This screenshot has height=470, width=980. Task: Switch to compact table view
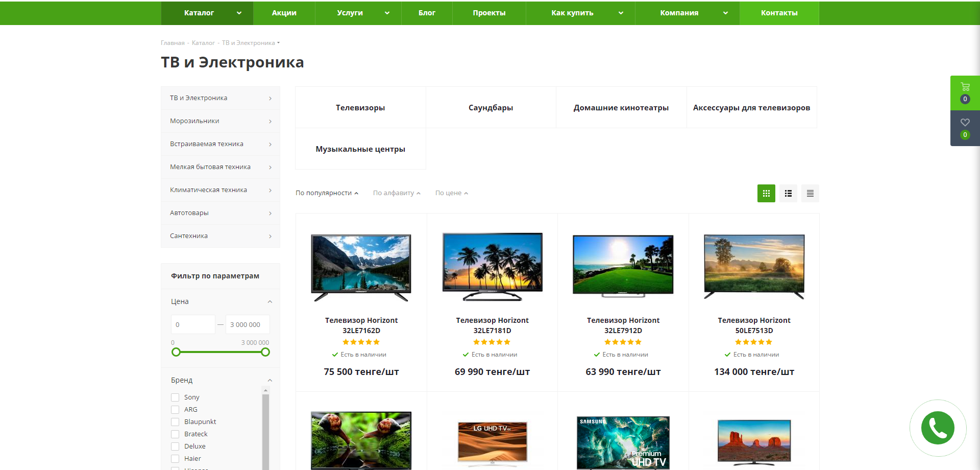pyautogui.click(x=810, y=193)
